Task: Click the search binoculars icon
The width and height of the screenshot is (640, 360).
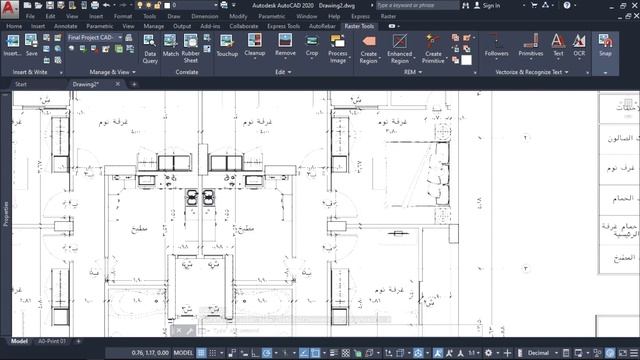Action: tap(465, 5)
